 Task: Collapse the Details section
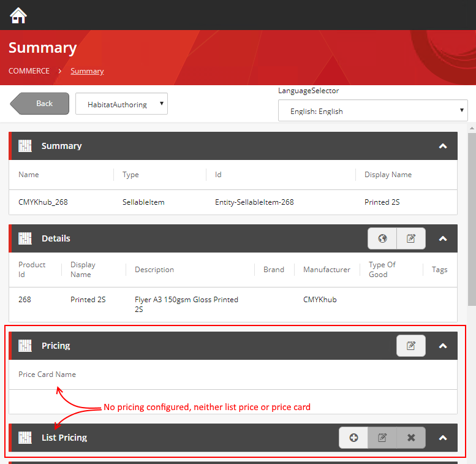click(x=443, y=238)
